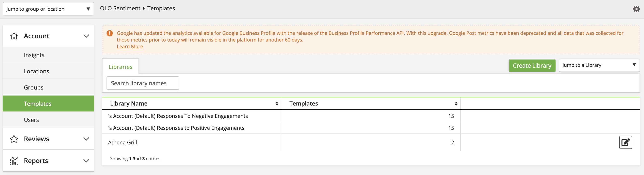Viewport: 644px width, 175px height.
Task: Open the Athena Grill library row
Action: pos(123,143)
